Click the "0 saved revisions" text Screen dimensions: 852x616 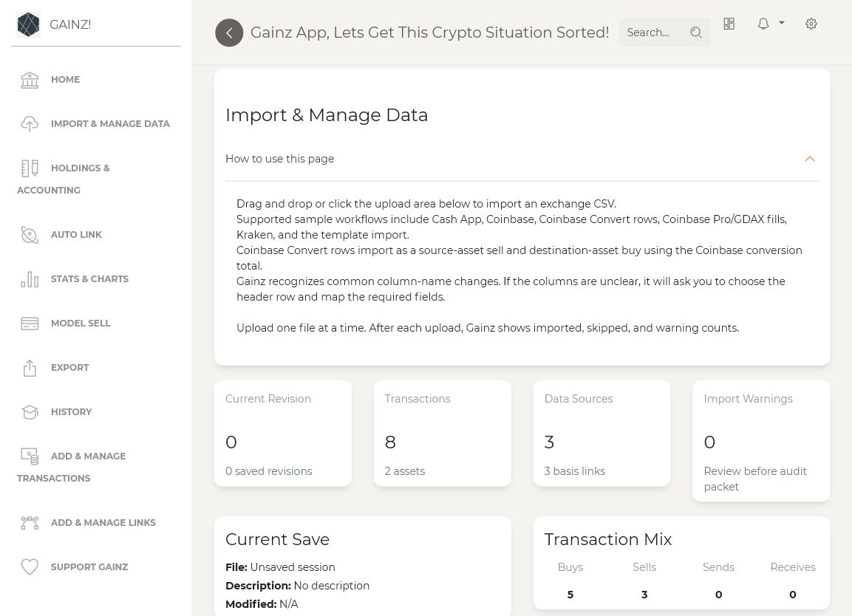point(269,471)
